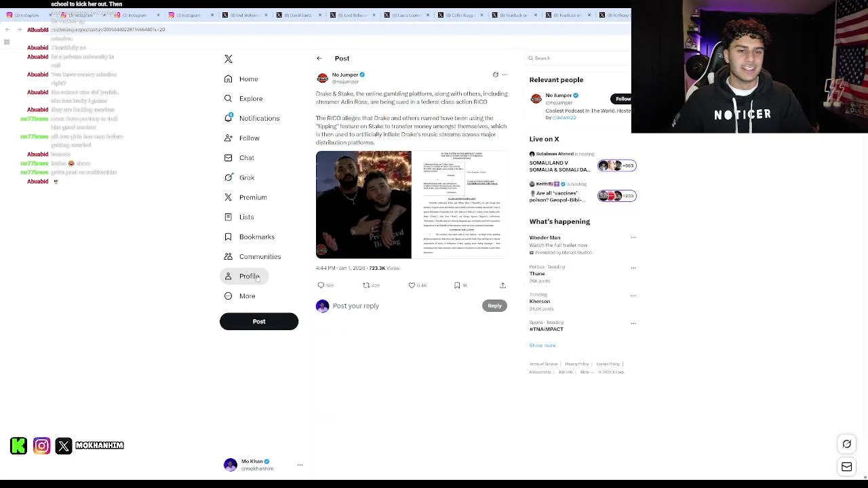The width and height of the screenshot is (868, 488).
Task: Click the Communities icon in sidebar
Action: [229, 256]
